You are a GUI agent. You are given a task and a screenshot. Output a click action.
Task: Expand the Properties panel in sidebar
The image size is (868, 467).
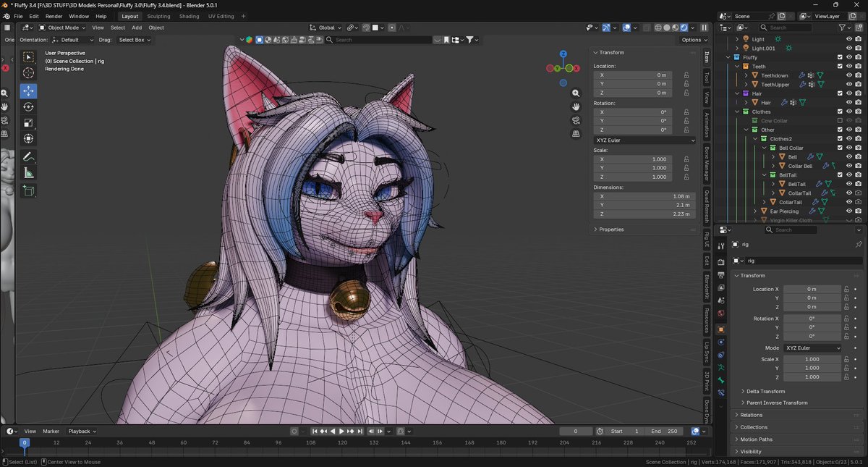611,230
